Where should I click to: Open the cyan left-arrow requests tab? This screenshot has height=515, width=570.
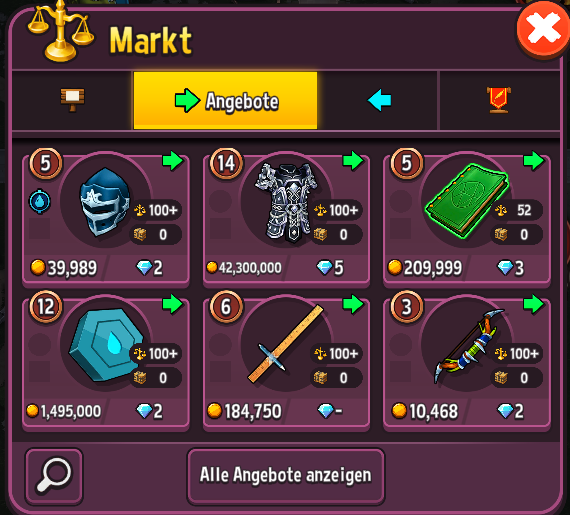pos(378,100)
